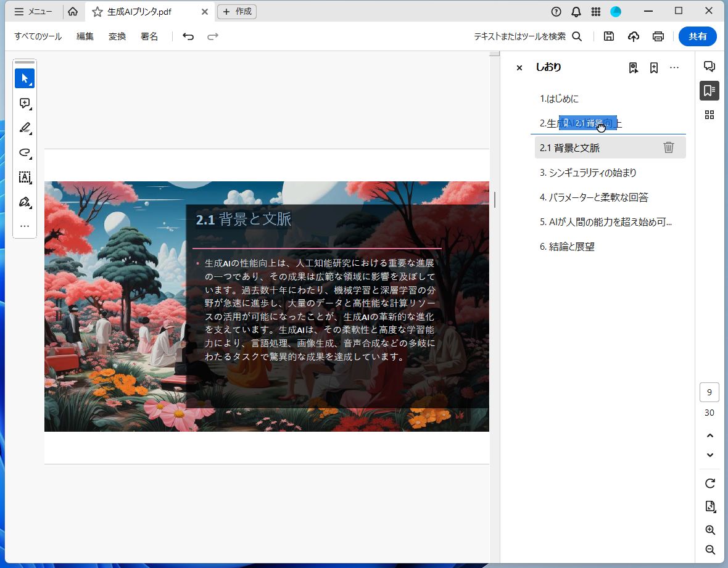Go to the home screen

coord(73,12)
